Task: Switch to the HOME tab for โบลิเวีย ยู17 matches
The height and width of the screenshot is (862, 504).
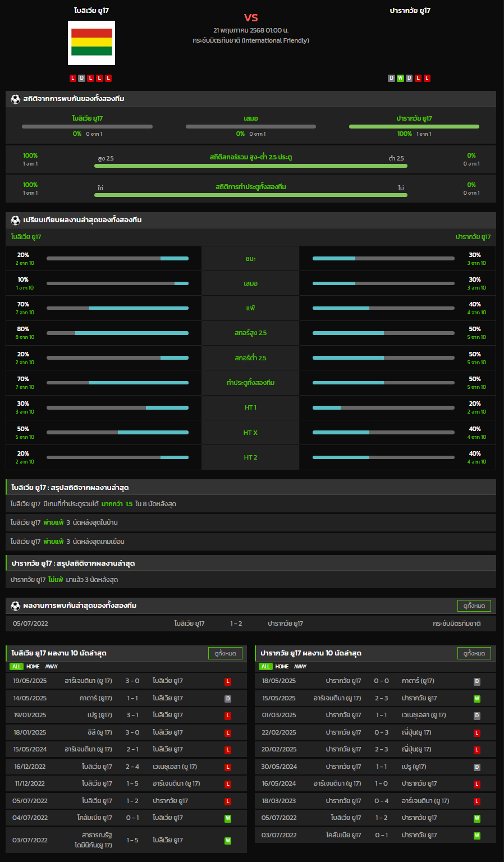Action: point(33,667)
